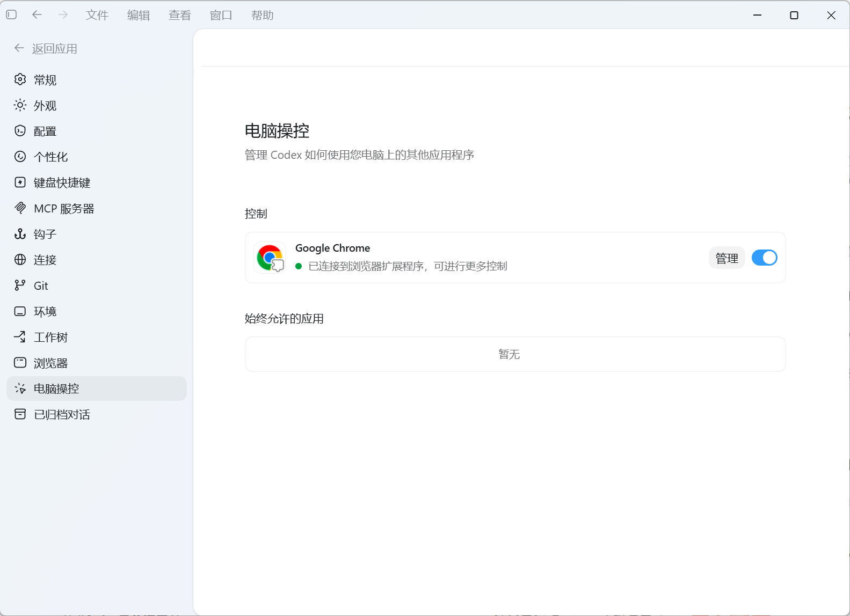
Task: Select 浏览器 settings label
Action: [51, 363]
